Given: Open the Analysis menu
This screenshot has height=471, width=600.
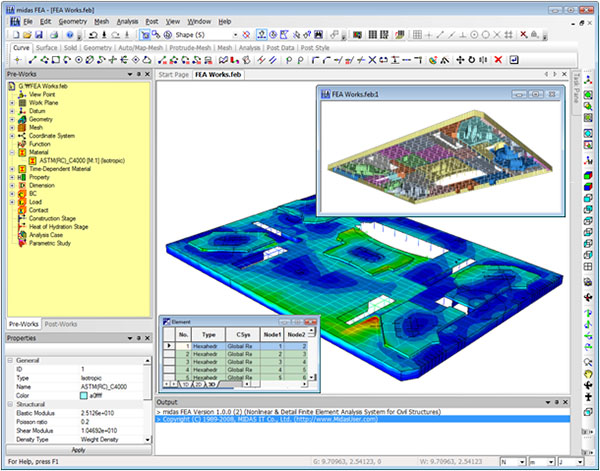Looking at the screenshot, I should [127, 22].
